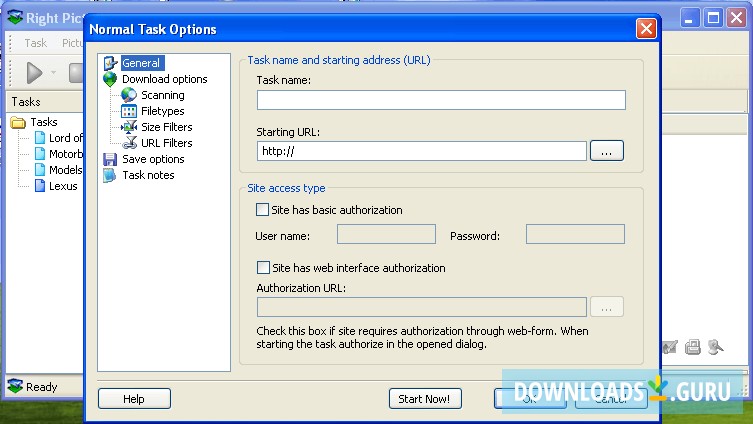The image size is (753, 424).
Task: Click the status bar Ready icon
Action: [15, 386]
